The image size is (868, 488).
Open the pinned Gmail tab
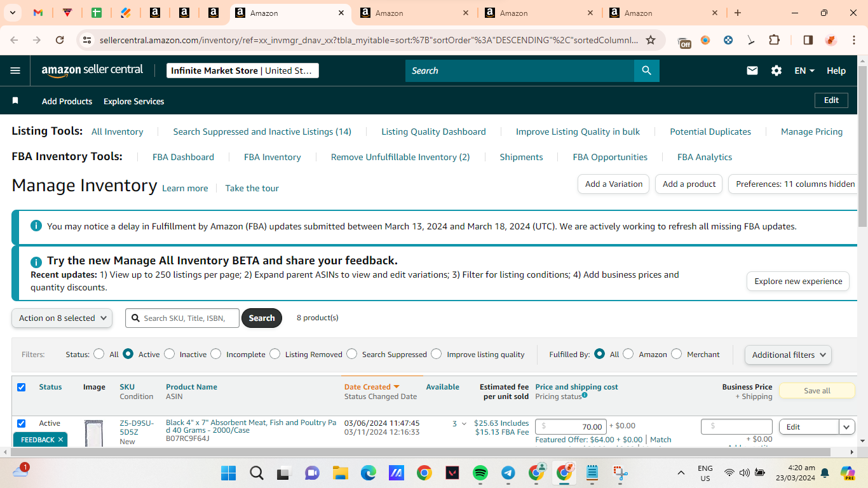click(38, 13)
